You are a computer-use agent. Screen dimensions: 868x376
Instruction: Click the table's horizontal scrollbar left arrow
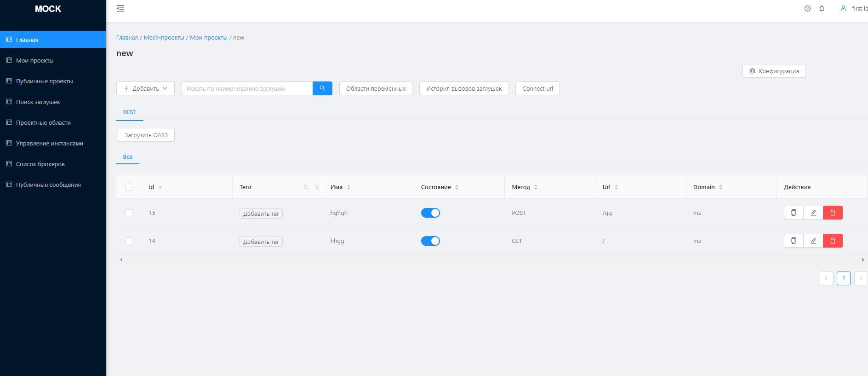[x=121, y=260]
